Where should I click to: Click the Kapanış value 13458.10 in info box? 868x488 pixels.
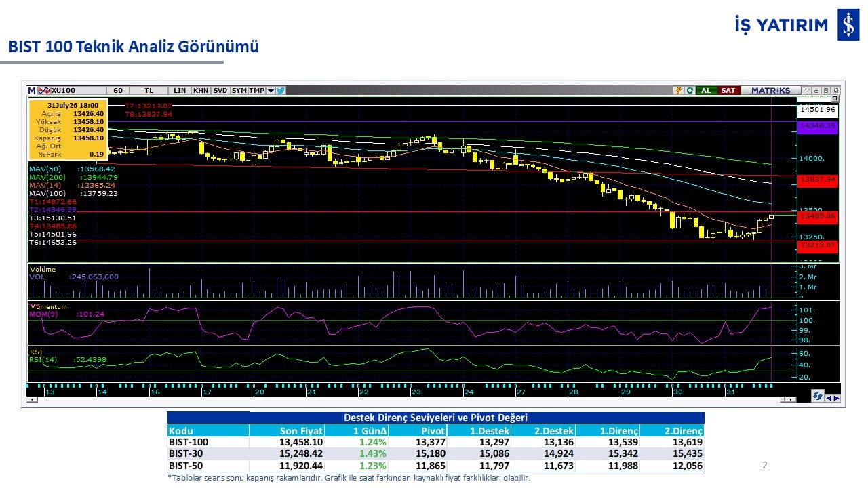[88, 138]
